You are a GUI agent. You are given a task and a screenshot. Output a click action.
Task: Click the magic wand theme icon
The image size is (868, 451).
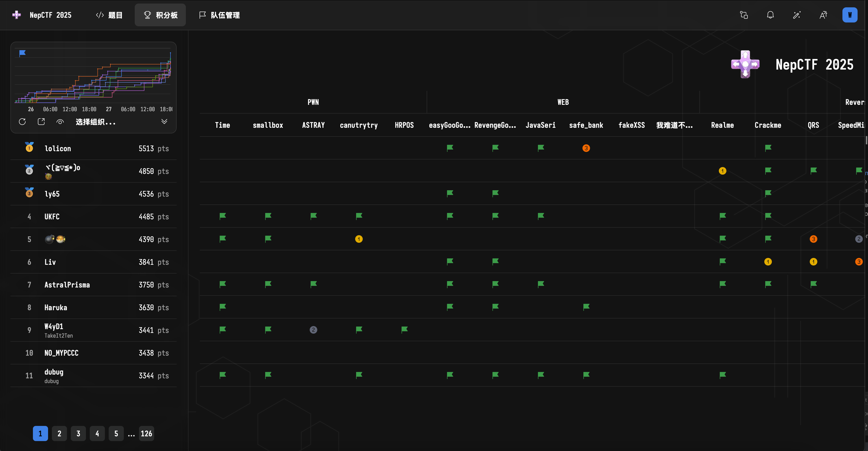coord(796,15)
